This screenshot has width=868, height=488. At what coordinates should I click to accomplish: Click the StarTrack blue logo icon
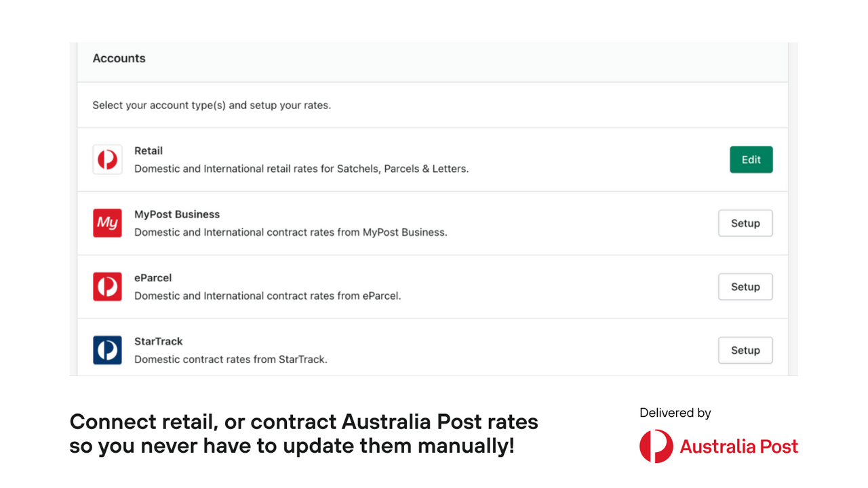click(x=106, y=350)
